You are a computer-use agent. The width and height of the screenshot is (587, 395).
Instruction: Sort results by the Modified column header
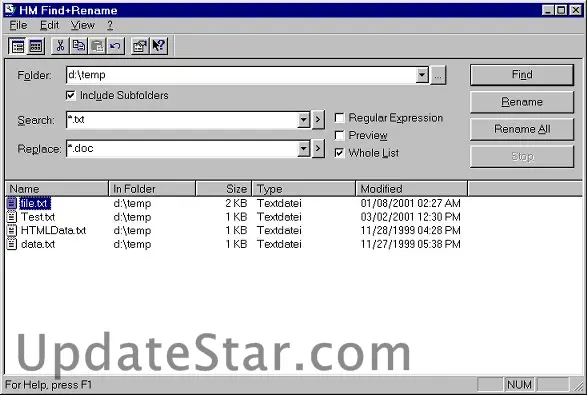tap(411, 189)
